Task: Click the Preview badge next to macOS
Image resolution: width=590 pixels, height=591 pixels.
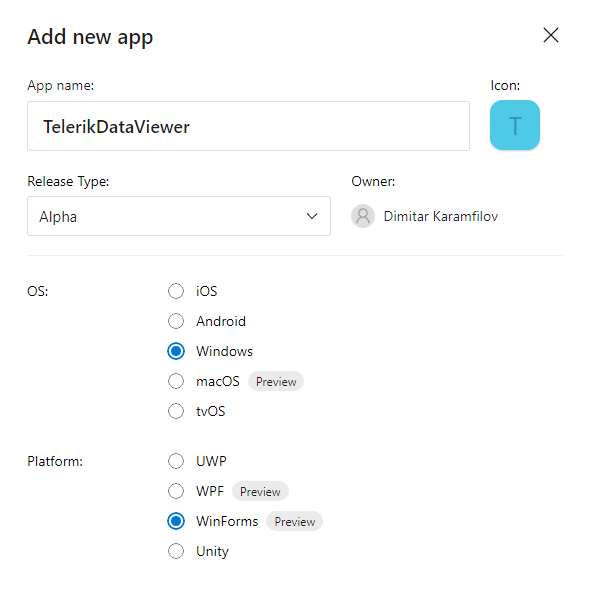Action: (276, 381)
